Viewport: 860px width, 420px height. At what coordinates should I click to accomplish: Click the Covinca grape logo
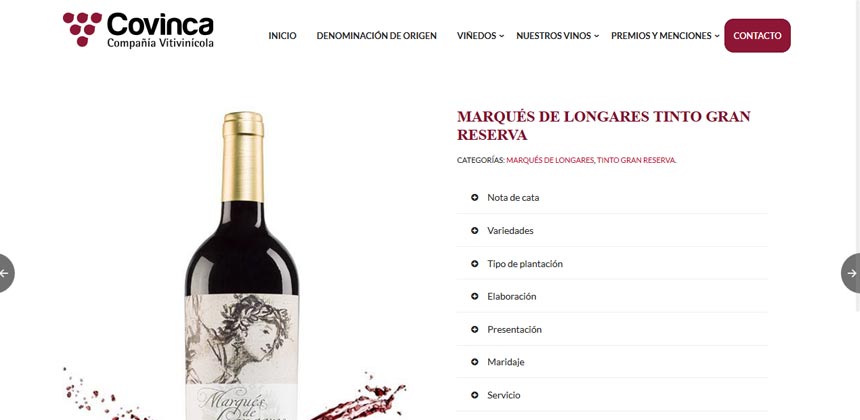(x=138, y=30)
